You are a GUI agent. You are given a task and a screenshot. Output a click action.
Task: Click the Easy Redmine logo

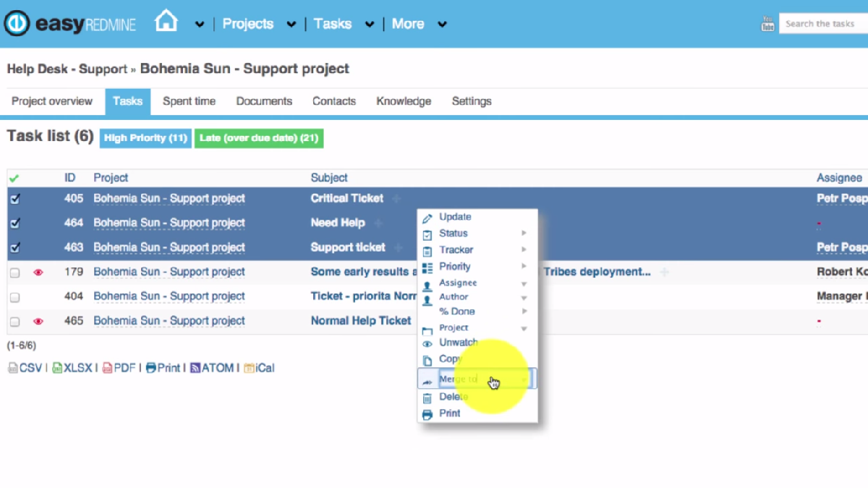pos(70,24)
